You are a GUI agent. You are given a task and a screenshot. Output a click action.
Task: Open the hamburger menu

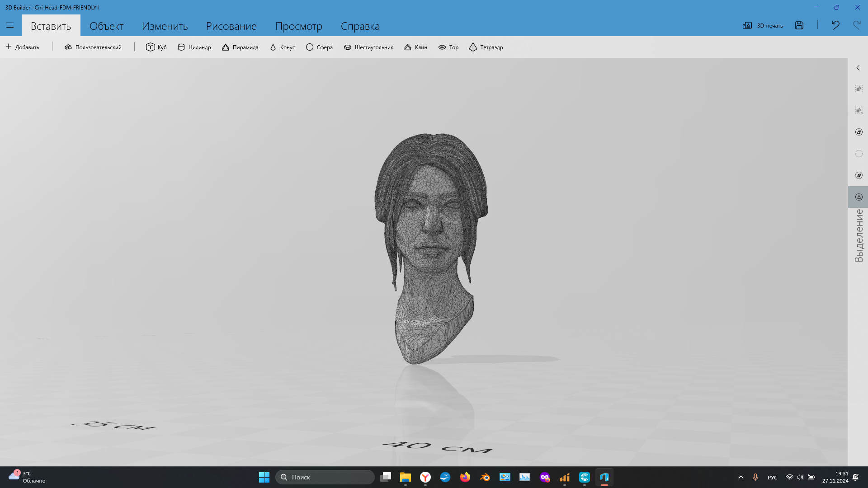[10, 25]
